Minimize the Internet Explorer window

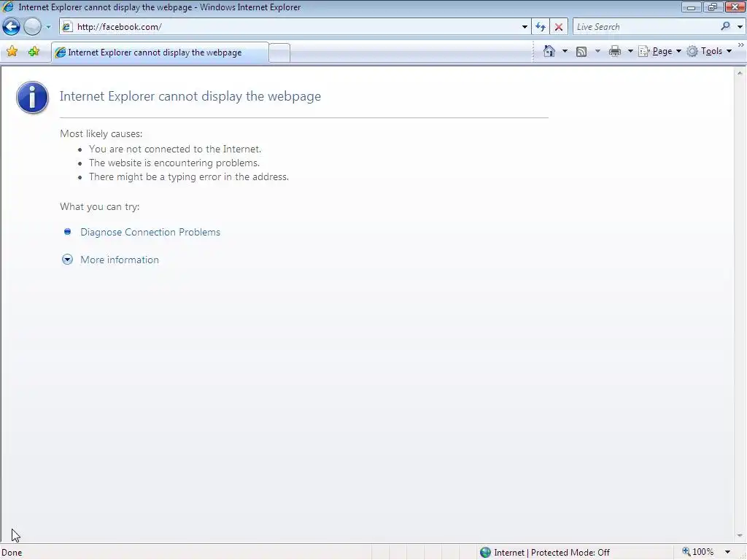(x=692, y=7)
